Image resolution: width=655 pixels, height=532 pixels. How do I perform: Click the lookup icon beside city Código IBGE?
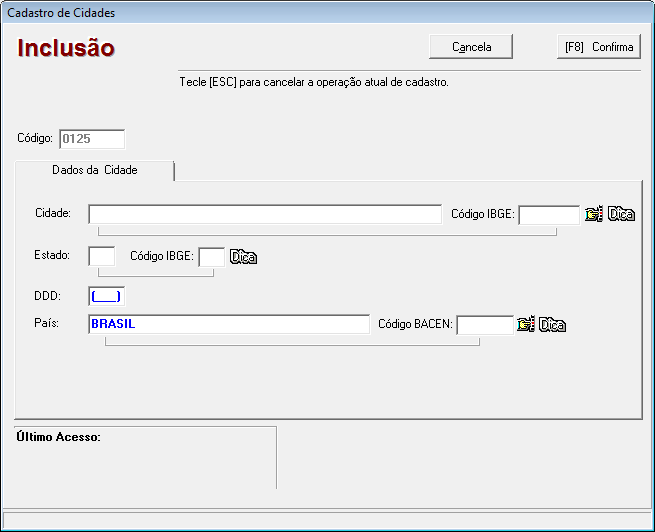coord(594,214)
